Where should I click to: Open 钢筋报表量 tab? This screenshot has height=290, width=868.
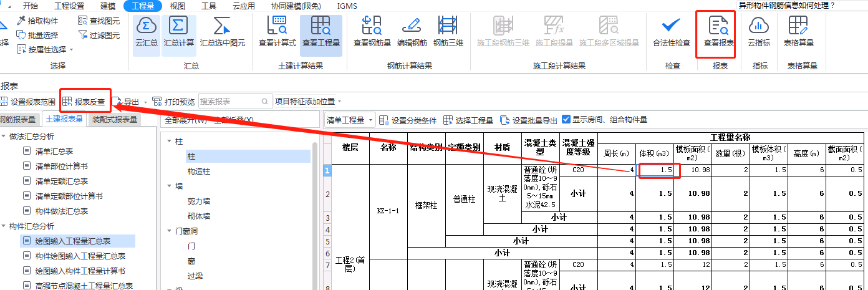tap(19, 120)
